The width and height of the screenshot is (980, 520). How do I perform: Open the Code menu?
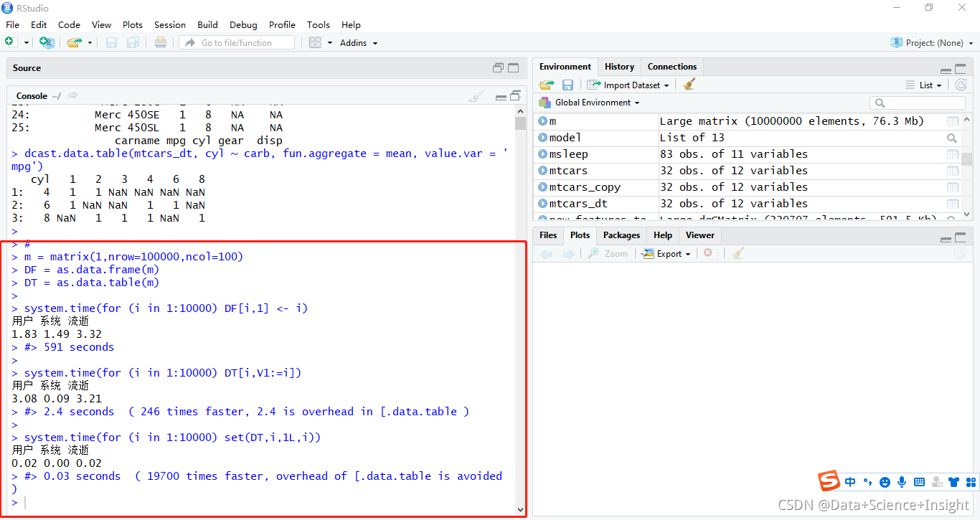69,24
